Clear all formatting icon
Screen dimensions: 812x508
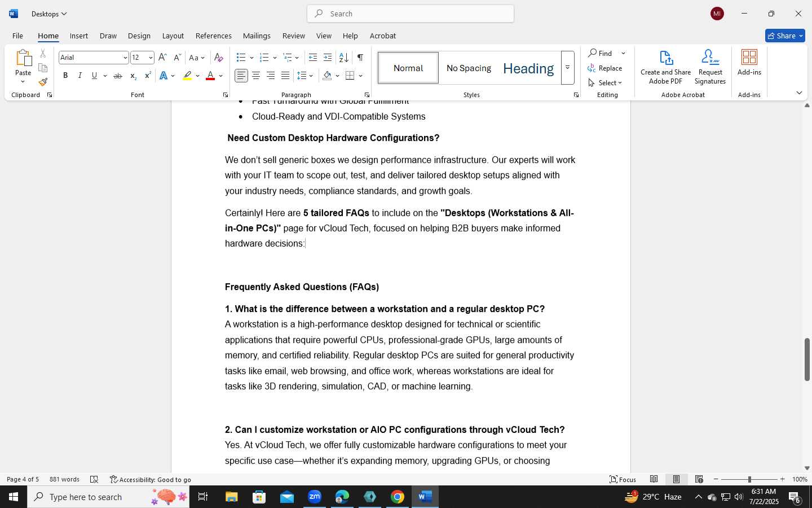(x=219, y=58)
